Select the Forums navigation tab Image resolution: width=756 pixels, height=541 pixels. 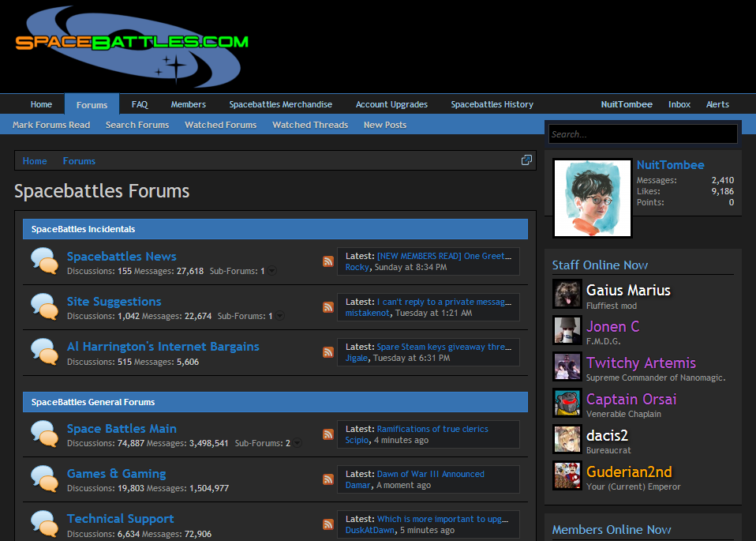(x=92, y=104)
